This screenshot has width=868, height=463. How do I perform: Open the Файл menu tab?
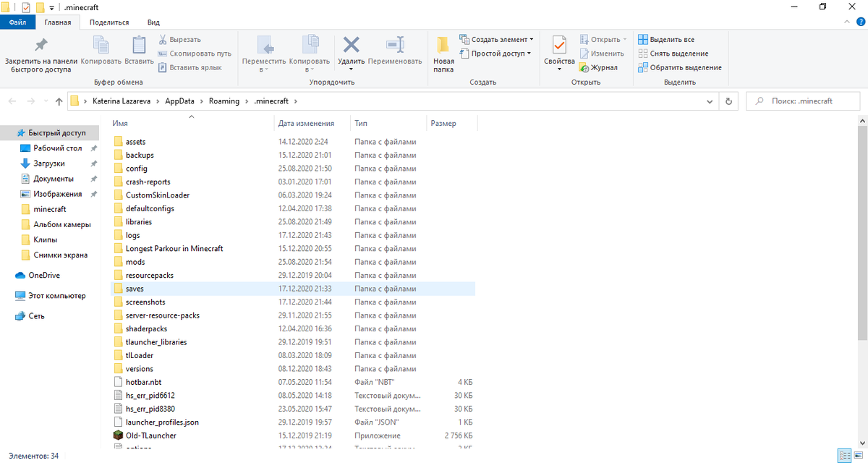click(17, 22)
